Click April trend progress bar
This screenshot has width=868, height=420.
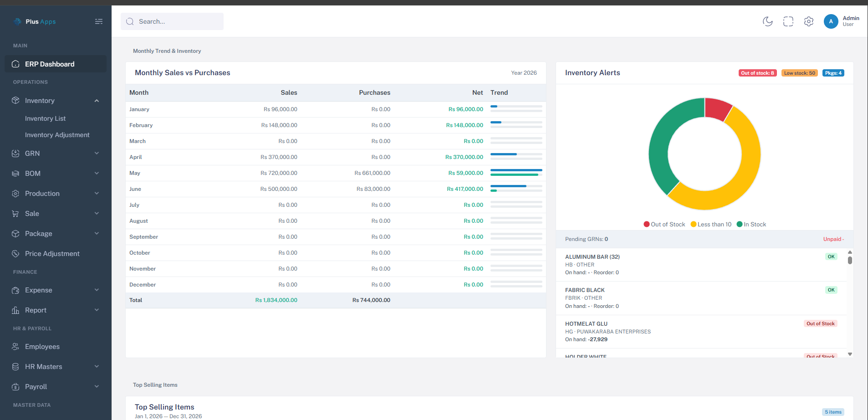[516, 156]
